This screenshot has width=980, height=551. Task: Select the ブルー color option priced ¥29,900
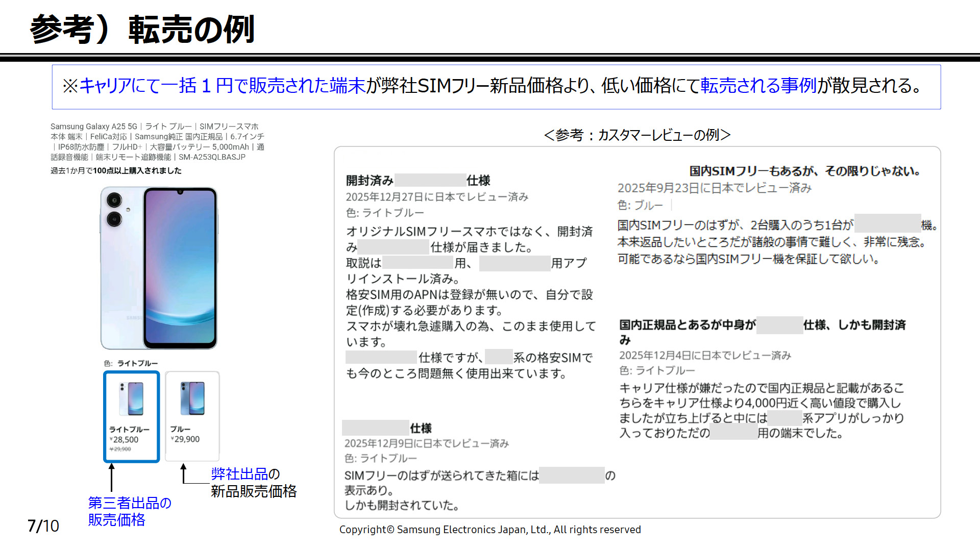192,416
